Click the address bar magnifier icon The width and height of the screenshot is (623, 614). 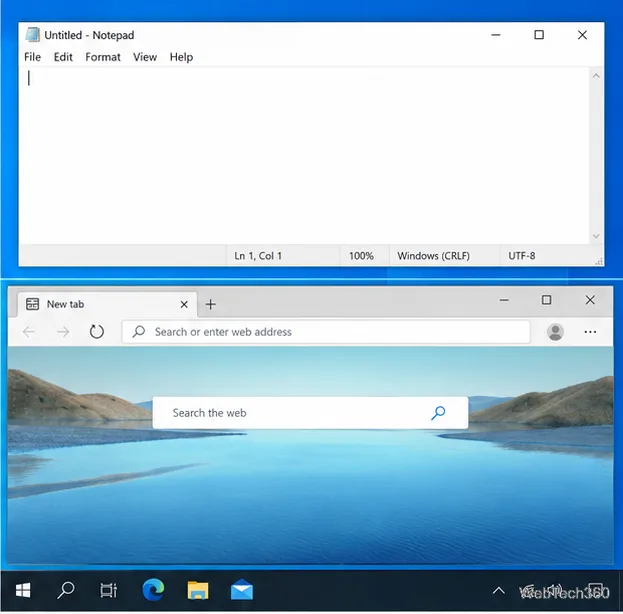point(139,331)
